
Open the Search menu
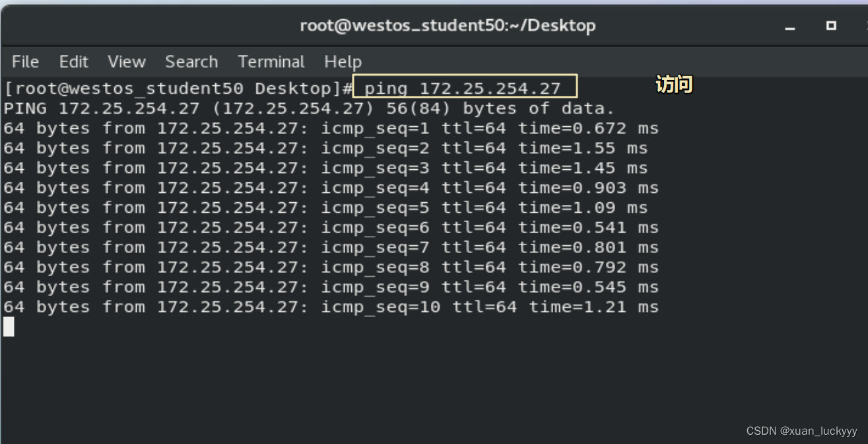(x=191, y=61)
